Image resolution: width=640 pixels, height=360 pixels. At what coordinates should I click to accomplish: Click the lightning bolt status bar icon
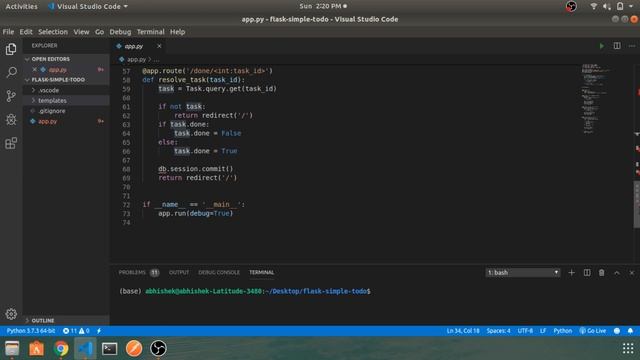(99, 331)
